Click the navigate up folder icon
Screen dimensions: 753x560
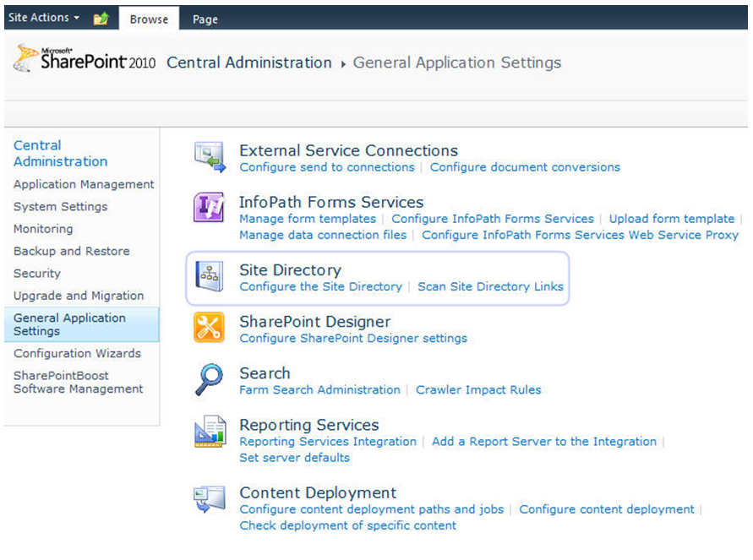coord(101,19)
